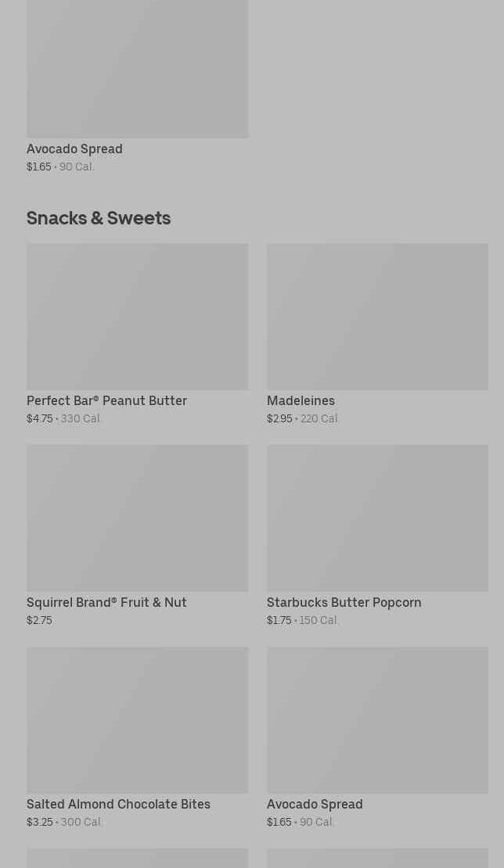Open the Madeleines product image

(x=378, y=317)
